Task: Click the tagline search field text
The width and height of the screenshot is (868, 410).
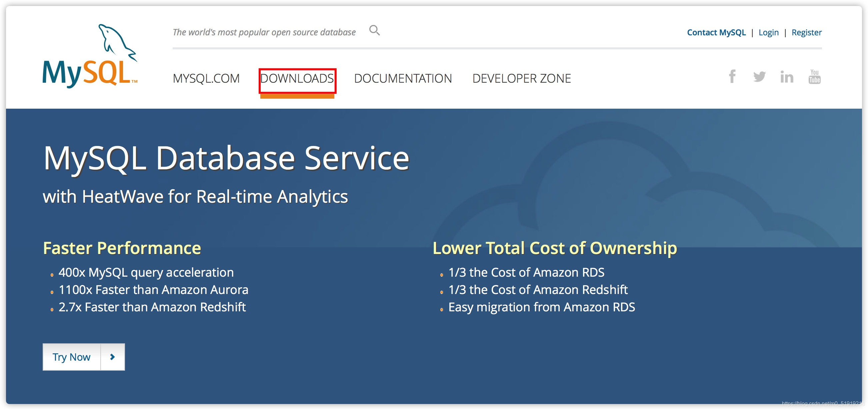Action: 264,32
